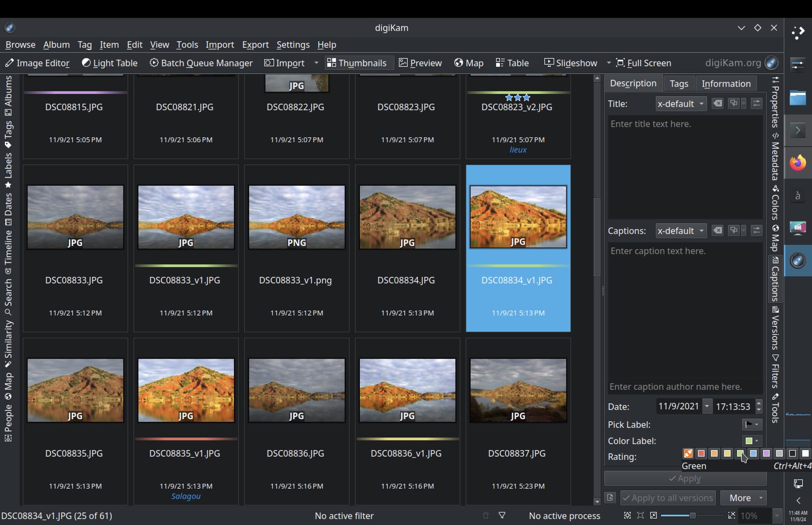Choose the Red color label swatch

[x=701, y=454]
